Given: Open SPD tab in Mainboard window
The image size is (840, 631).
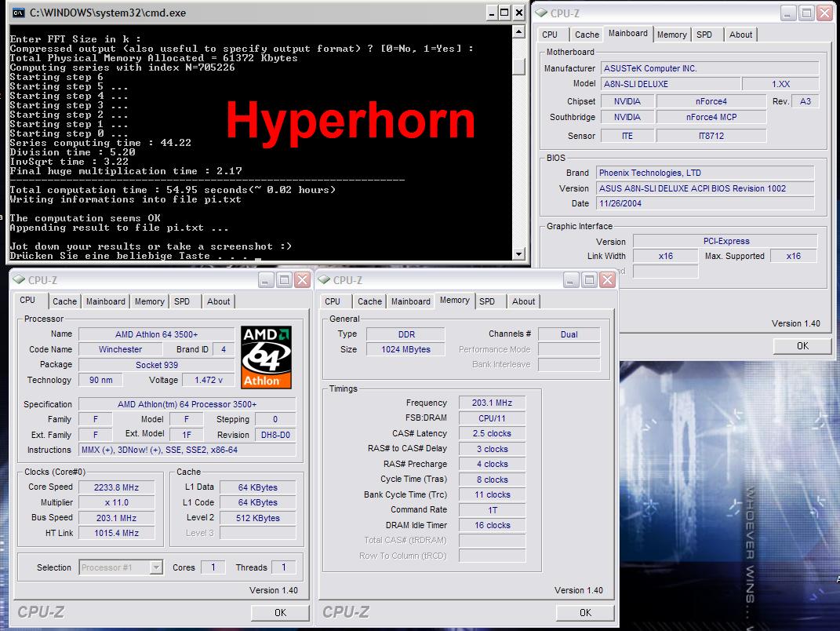Looking at the screenshot, I should click(x=704, y=35).
